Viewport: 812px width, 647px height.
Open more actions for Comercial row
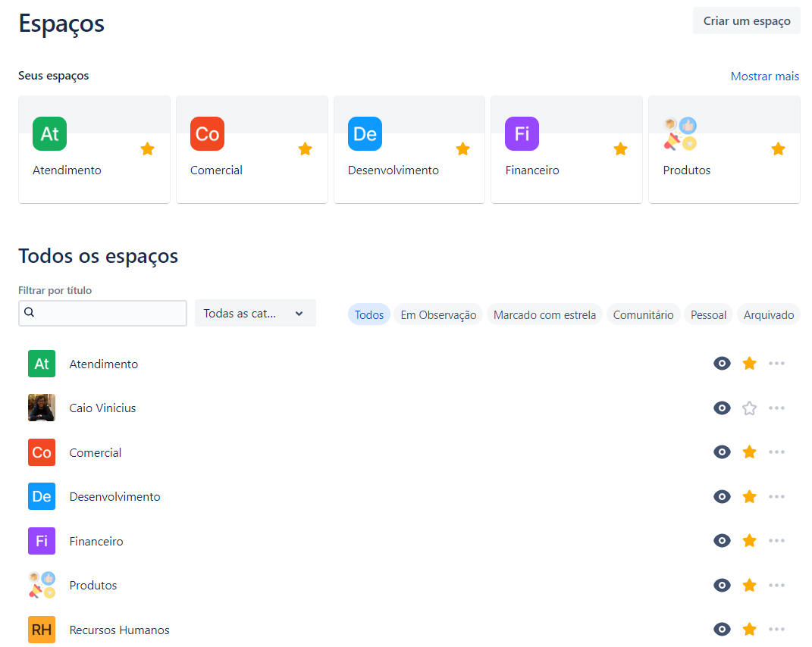[777, 452]
